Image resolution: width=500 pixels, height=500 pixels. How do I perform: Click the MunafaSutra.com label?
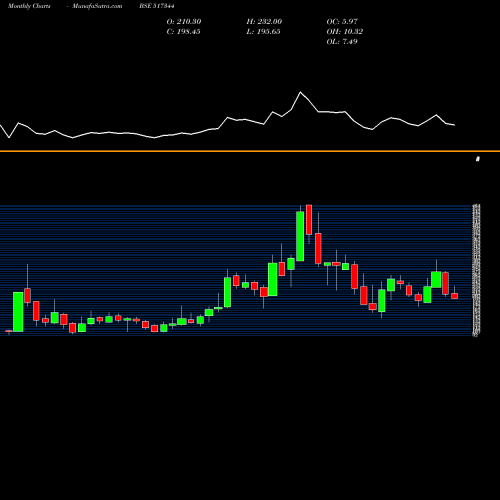[97, 6]
